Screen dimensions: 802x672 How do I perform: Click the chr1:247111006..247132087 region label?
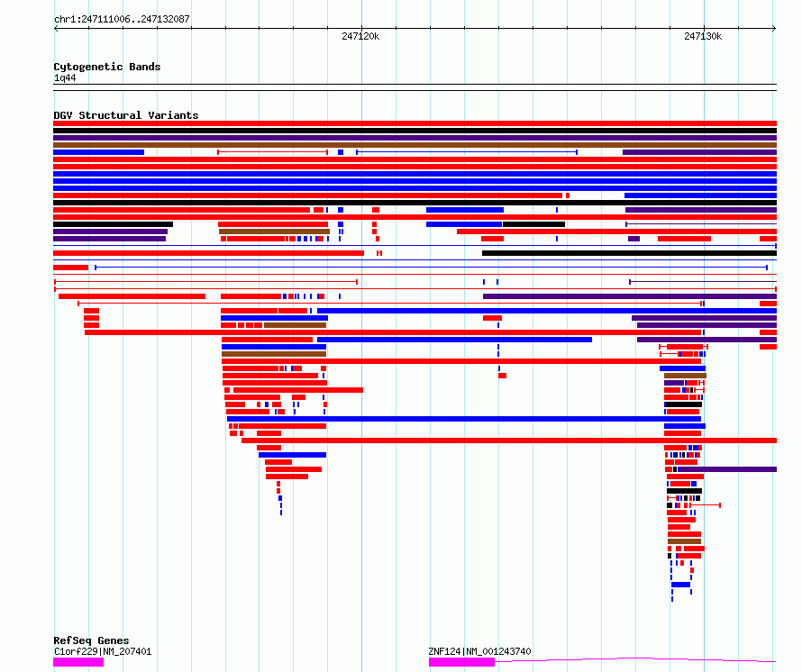click(x=122, y=19)
